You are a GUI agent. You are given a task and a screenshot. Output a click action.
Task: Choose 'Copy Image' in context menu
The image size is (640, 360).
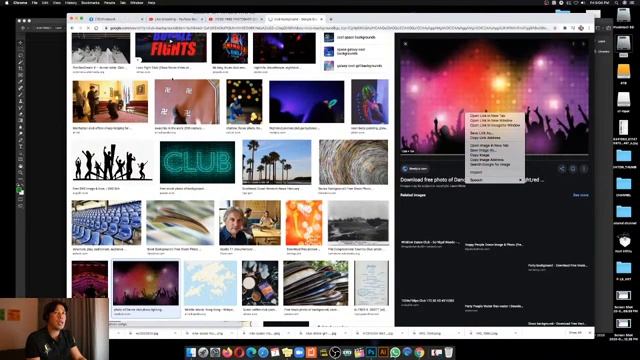coord(480,155)
